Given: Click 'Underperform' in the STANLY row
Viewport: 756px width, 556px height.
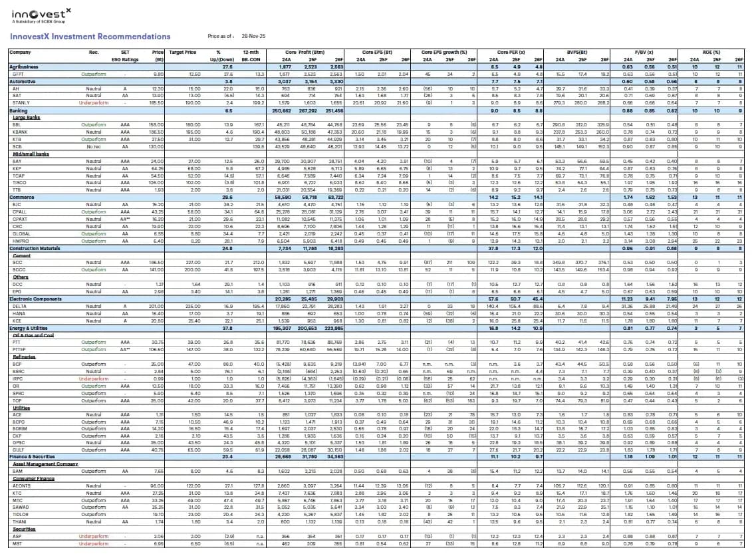Looking at the screenshot, I should 94,102.
